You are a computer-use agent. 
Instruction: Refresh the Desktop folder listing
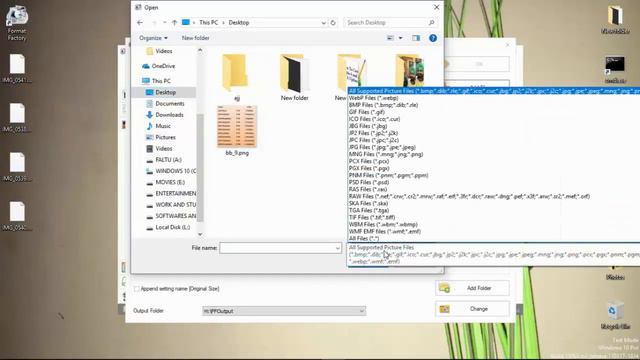(x=333, y=23)
